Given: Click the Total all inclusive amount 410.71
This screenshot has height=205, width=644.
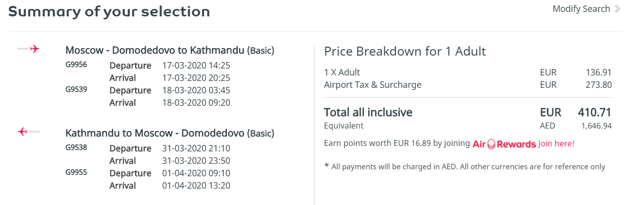Looking at the screenshot, I should (594, 112).
